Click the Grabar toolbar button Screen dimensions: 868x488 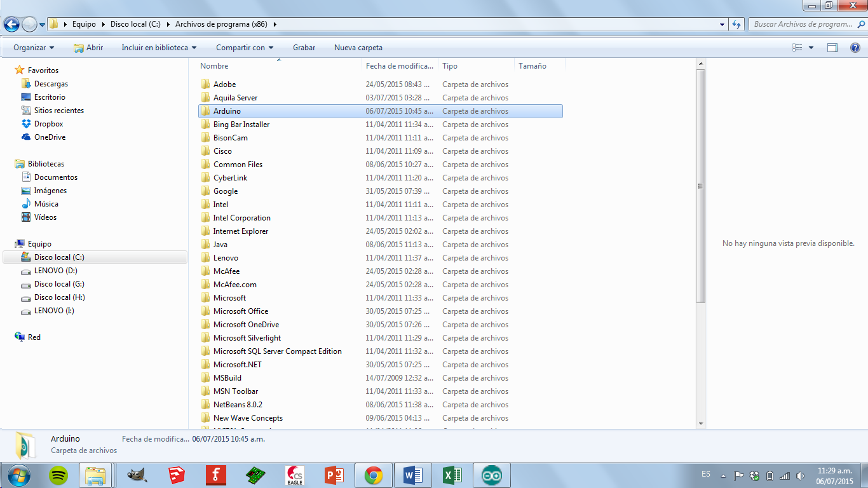[304, 48]
